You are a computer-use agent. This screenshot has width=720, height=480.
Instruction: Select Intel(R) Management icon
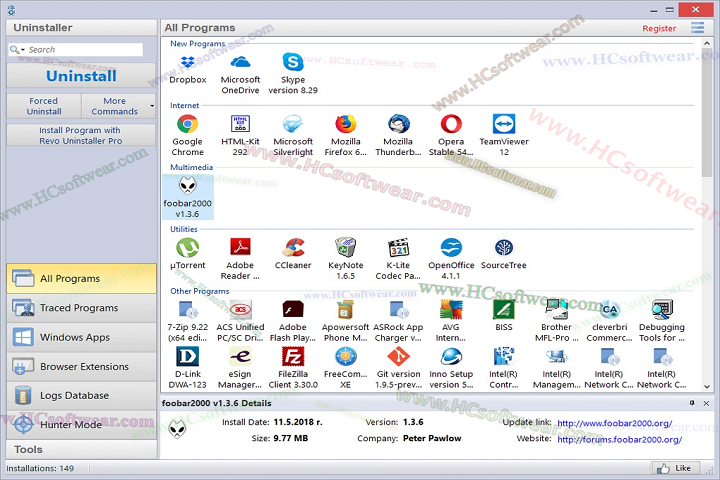pyautogui.click(x=556, y=356)
